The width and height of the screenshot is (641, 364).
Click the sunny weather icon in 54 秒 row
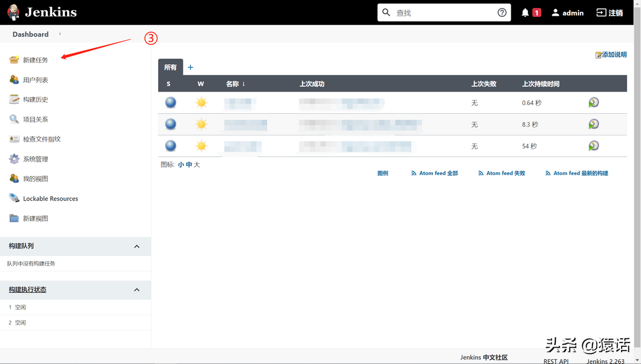click(201, 146)
